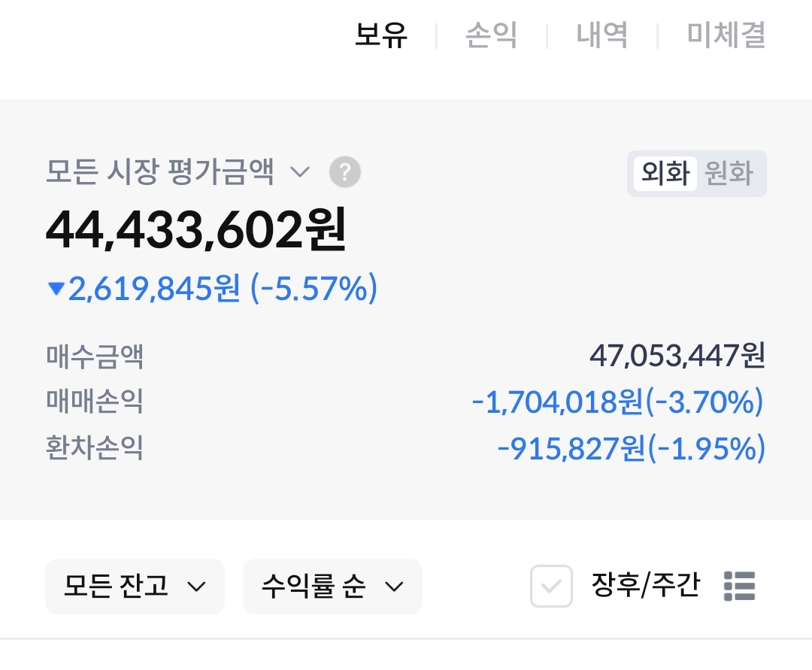Open the 수익률 순 sort dropdown
The height and width of the screenshot is (670, 812).
click(332, 586)
